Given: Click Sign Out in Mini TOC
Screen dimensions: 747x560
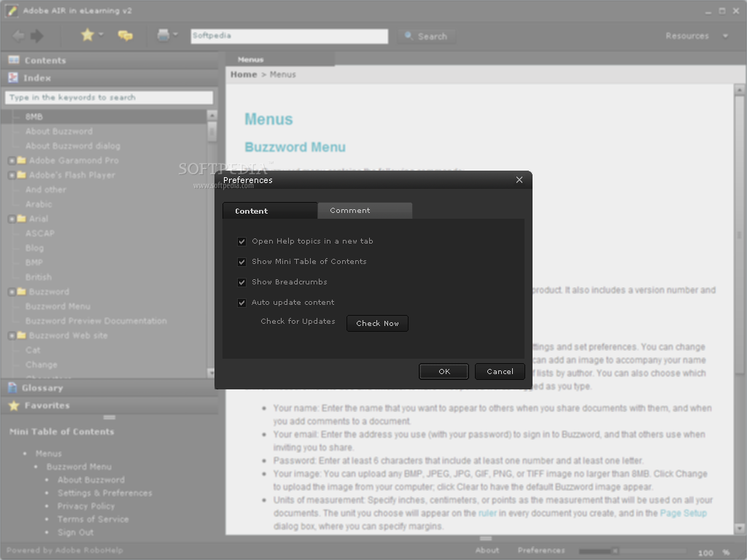Looking at the screenshot, I should [76, 532].
